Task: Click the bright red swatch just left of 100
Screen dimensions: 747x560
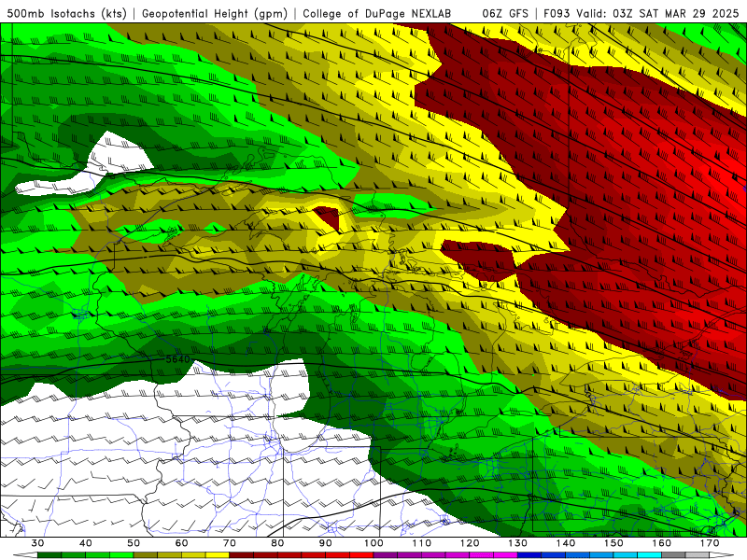Action: click(361, 555)
